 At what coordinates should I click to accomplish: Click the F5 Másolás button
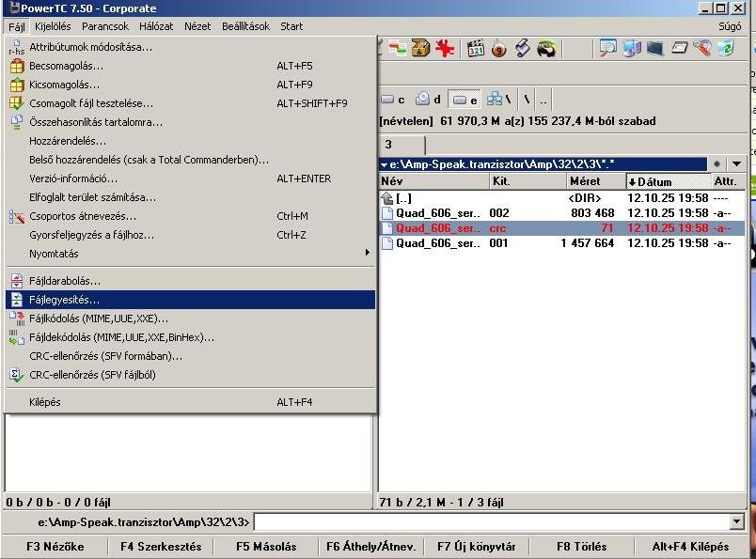(x=266, y=547)
